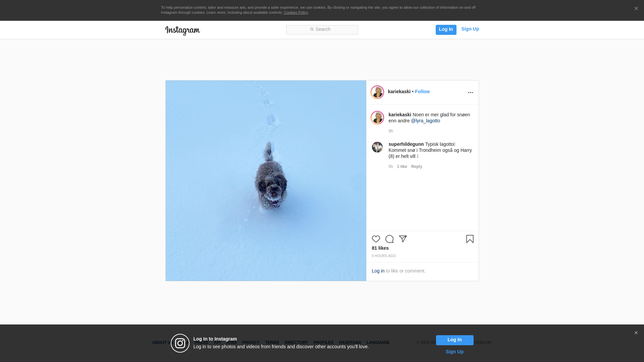
Task: Click the Instagram logo in the header
Action: tap(182, 31)
